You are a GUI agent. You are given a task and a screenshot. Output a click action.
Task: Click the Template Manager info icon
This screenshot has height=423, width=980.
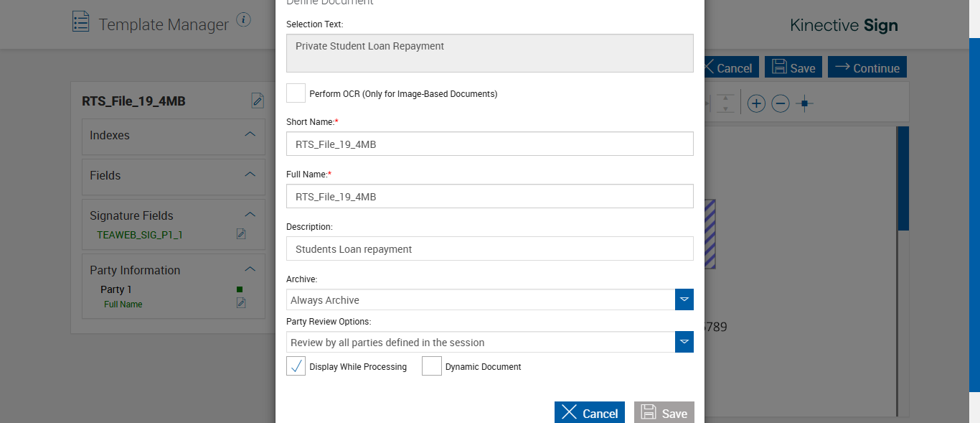click(x=244, y=19)
